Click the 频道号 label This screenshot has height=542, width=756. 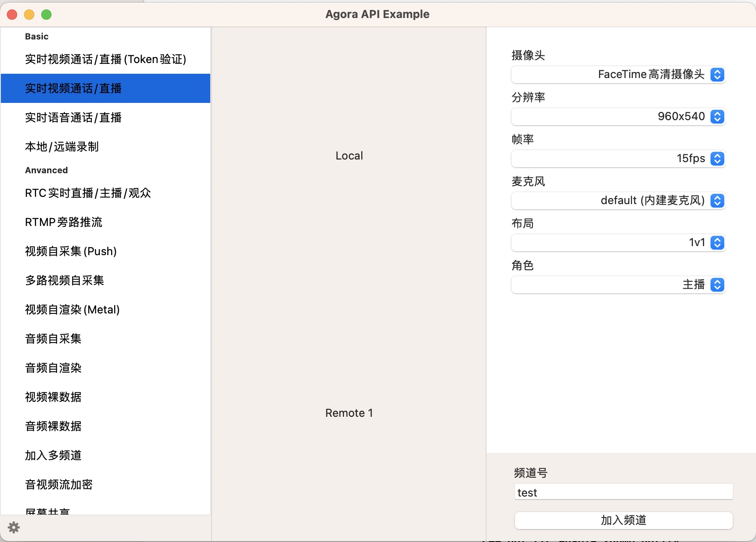pos(531,473)
